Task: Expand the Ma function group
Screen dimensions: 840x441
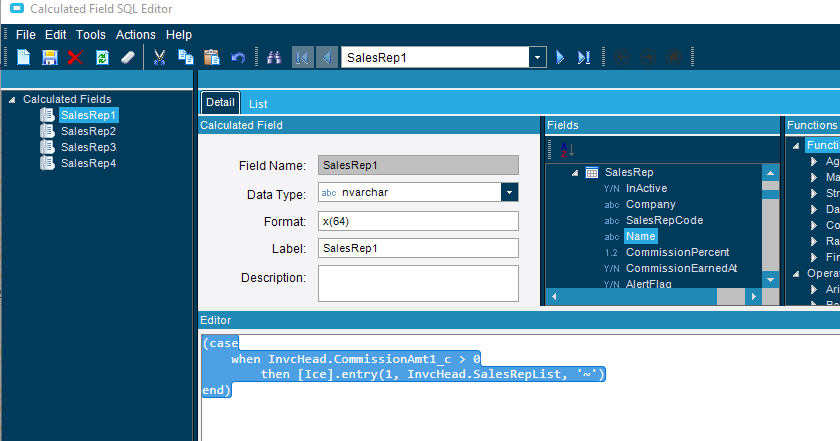Action: point(814,177)
